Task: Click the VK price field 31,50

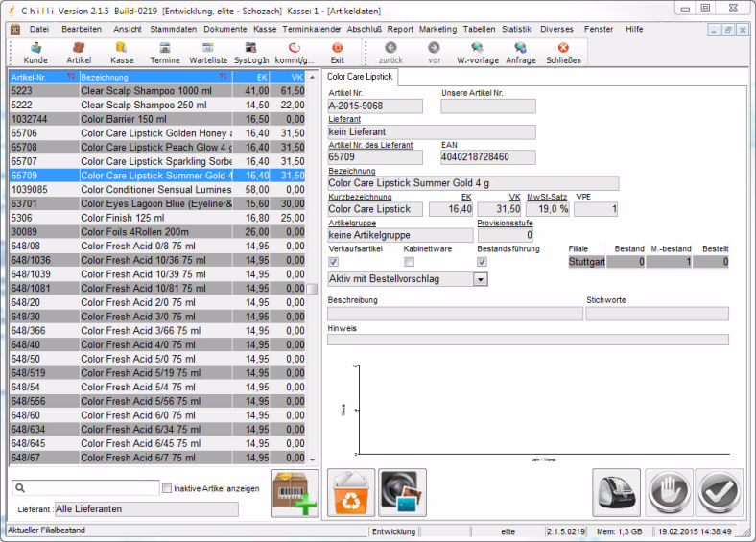Action: (500, 209)
